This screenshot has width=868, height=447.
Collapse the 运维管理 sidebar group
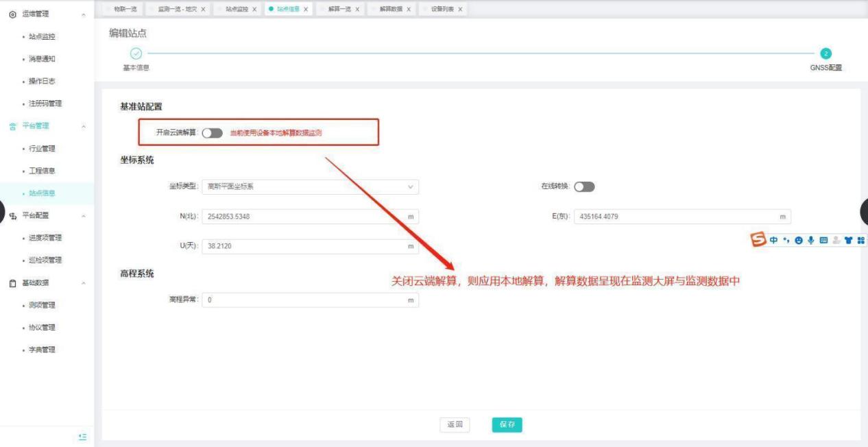[83, 14]
